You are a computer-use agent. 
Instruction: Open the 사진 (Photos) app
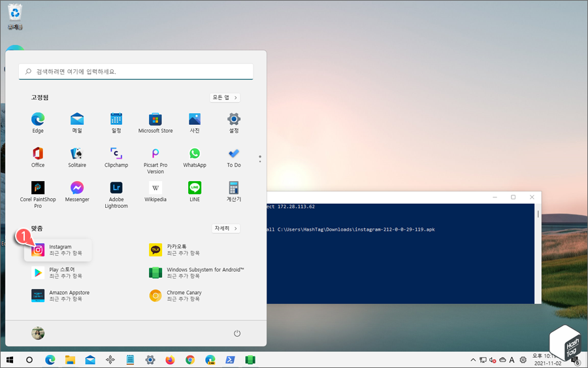195,123
